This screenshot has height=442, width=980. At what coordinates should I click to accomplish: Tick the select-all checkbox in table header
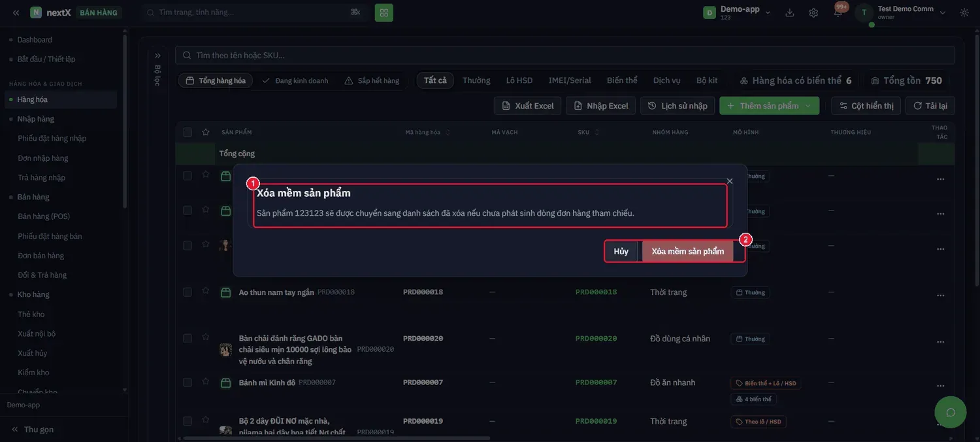[x=188, y=132]
